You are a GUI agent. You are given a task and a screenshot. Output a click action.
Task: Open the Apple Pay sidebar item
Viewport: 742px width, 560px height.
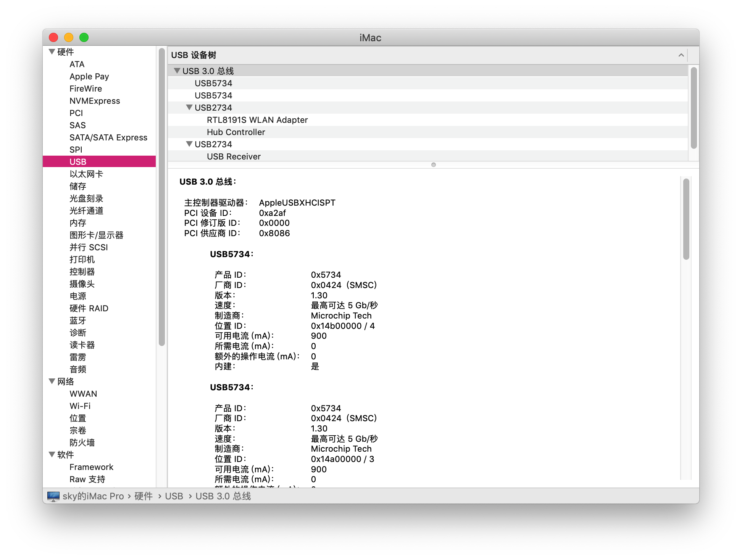pos(89,76)
